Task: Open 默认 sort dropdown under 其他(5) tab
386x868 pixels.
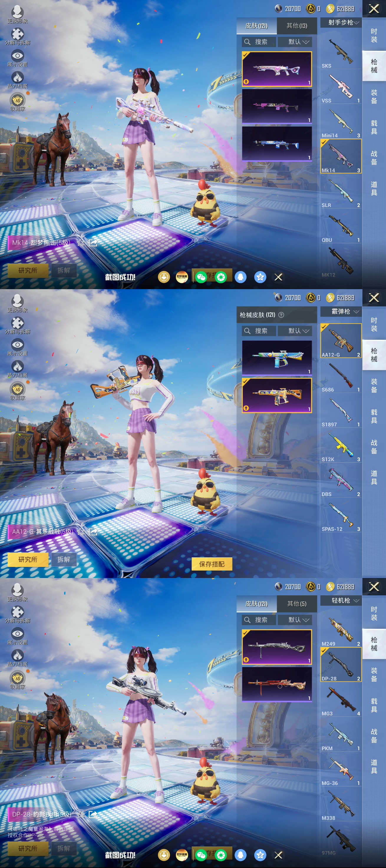Action: pos(295,620)
